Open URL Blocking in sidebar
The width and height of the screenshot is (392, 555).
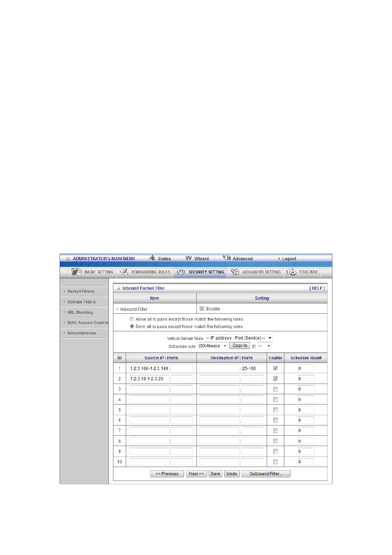(80, 312)
